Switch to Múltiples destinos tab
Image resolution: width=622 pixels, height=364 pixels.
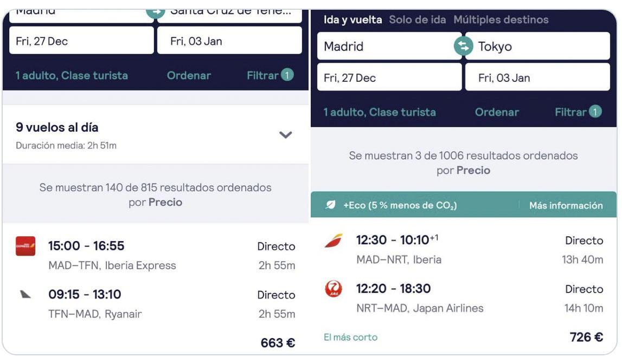501,19
